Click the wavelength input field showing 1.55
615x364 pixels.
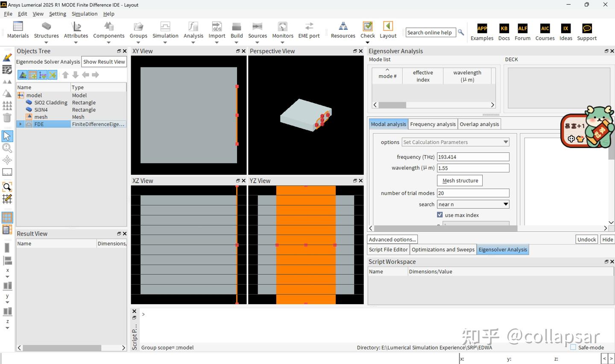click(x=473, y=168)
